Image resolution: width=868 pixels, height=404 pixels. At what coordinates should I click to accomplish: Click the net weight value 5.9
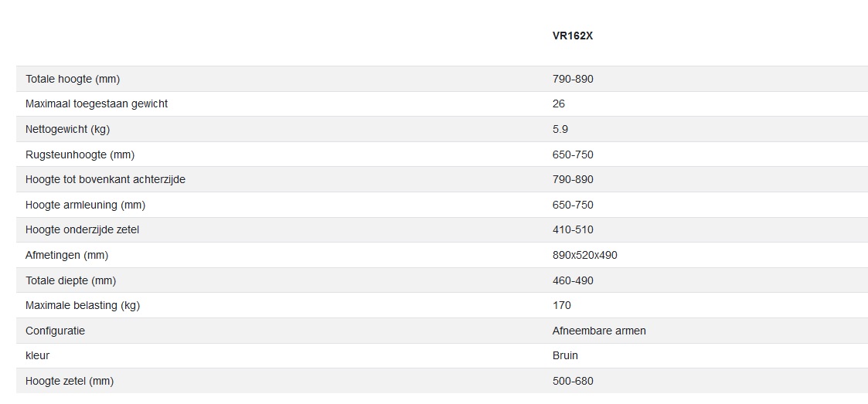560,129
